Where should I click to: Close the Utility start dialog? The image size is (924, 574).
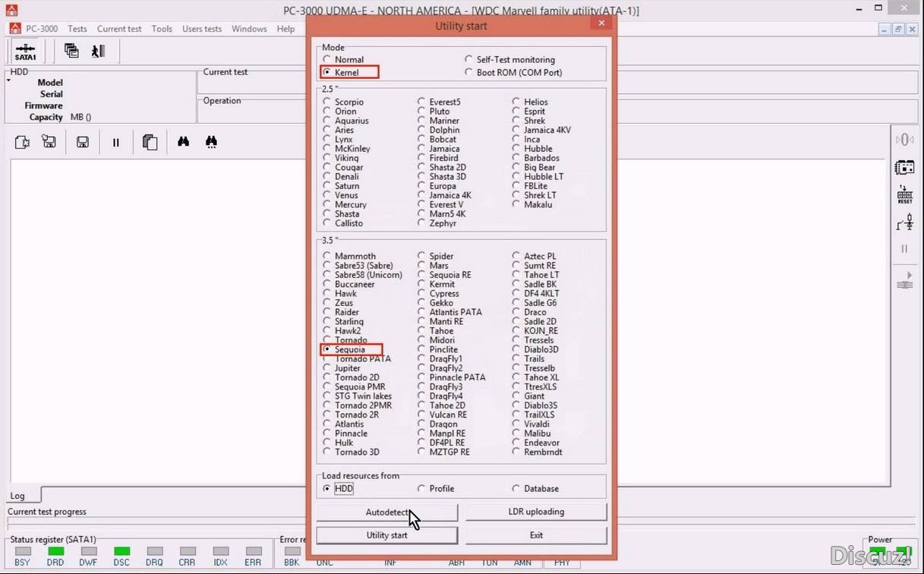tap(601, 24)
